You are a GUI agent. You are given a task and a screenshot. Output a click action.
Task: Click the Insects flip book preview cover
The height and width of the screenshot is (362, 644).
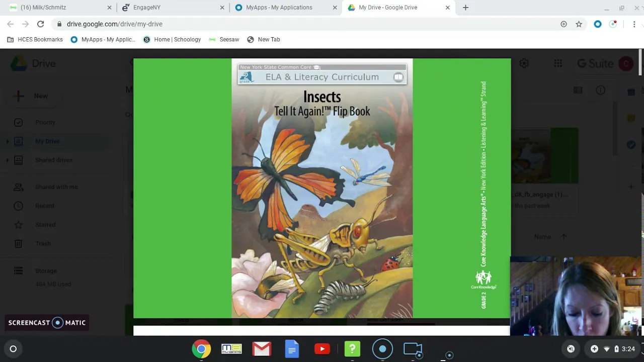[x=322, y=189]
